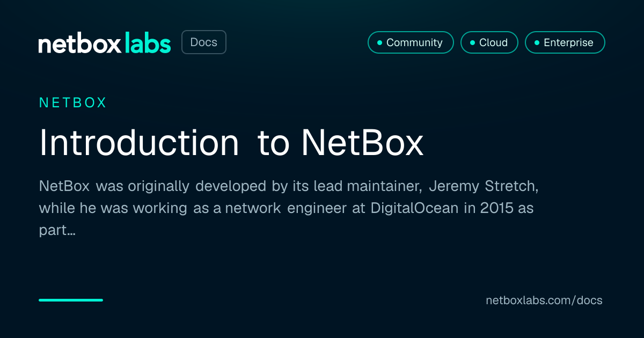Open the netboxlabs.com/docs link
Viewport: 644px width, 338px height.
click(x=544, y=300)
